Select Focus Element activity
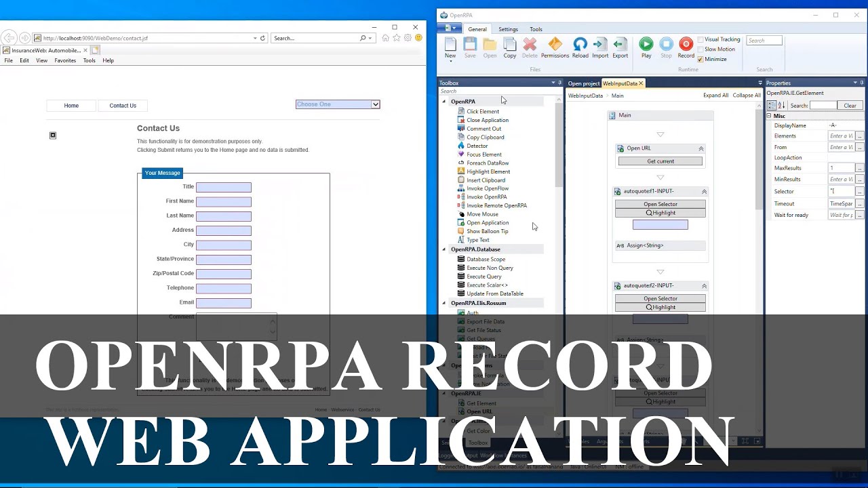 click(484, 155)
